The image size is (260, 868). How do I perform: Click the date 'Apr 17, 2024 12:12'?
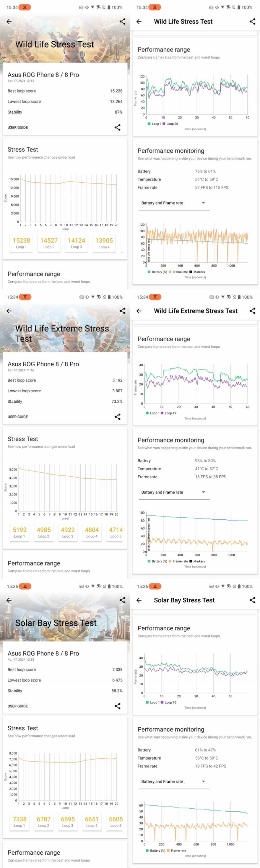[21, 81]
